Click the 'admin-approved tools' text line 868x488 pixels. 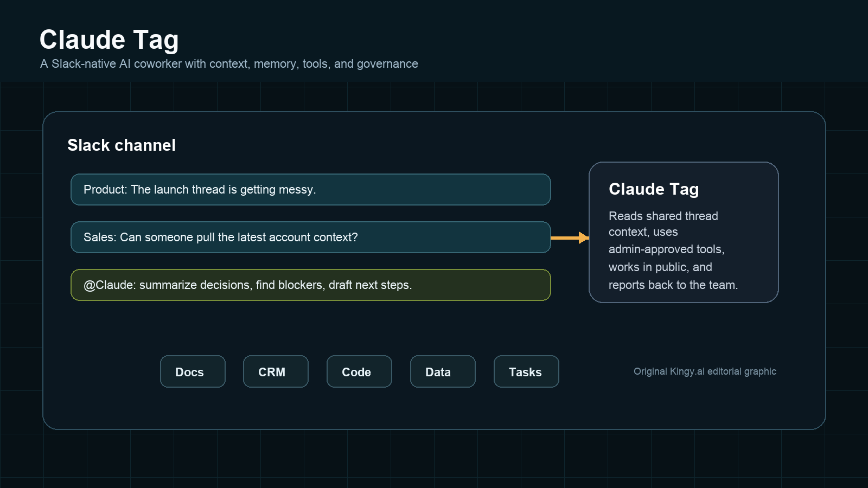click(x=666, y=249)
